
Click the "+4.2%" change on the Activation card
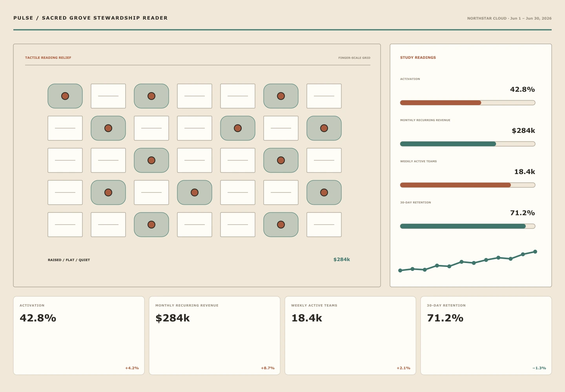(132, 368)
